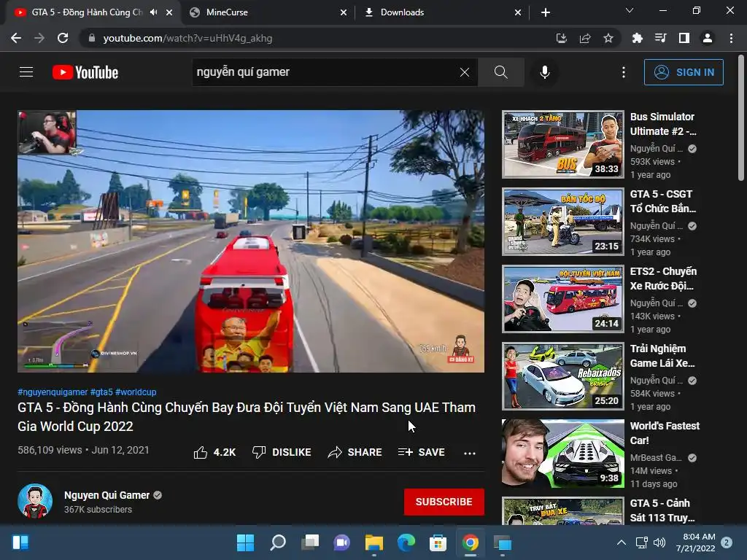Open the taskbar volume control

click(x=659, y=542)
